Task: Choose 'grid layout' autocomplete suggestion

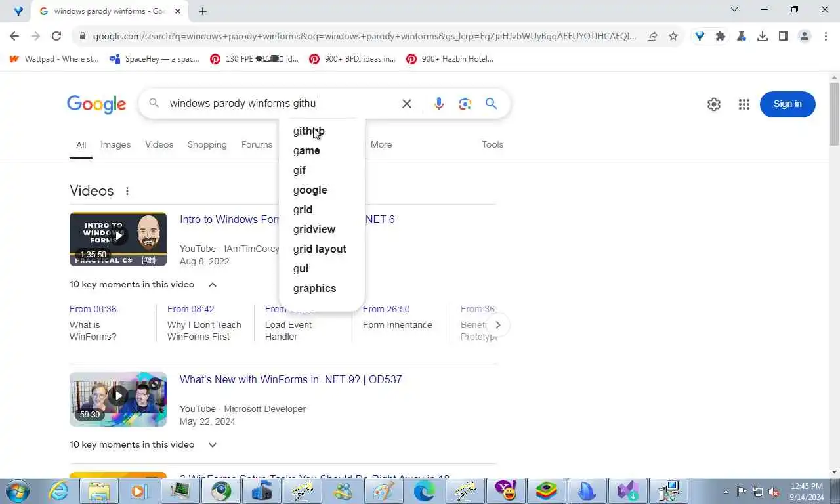Action: [x=322, y=249]
